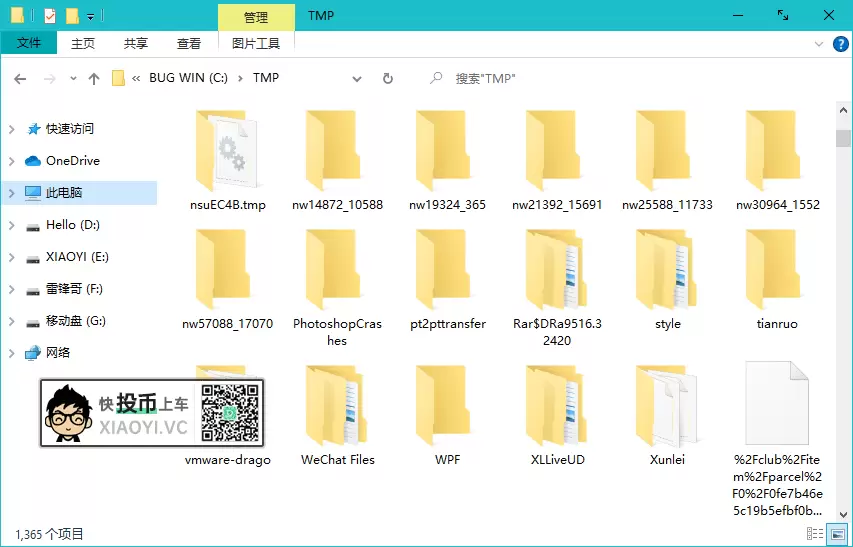853x547 pixels.
Task: Select the style folder icon
Action: 666,269
